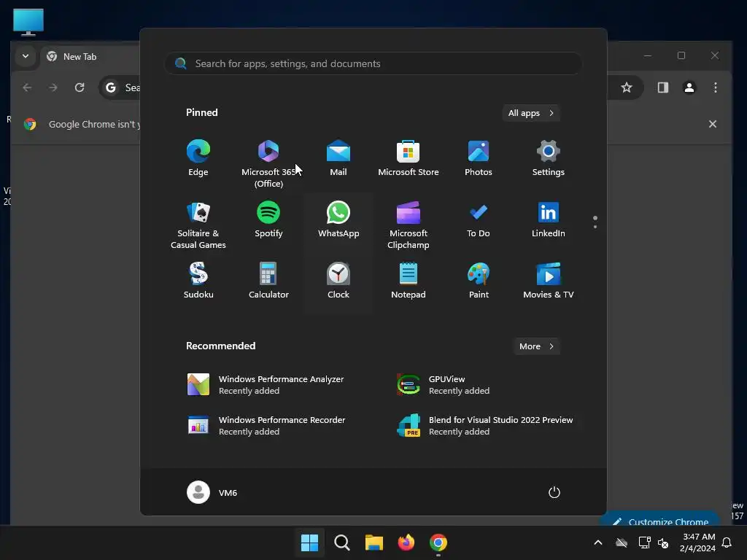Open Chrome tab search dropdown
747x560 pixels.
click(x=26, y=56)
